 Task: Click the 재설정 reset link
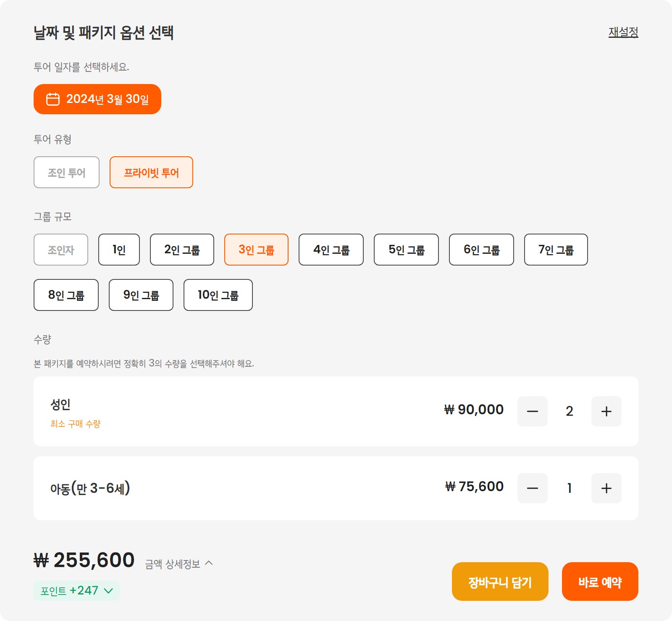pos(623,32)
